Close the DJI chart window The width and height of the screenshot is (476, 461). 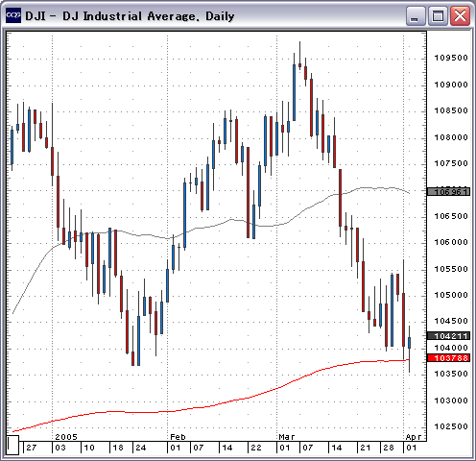tap(460, 15)
